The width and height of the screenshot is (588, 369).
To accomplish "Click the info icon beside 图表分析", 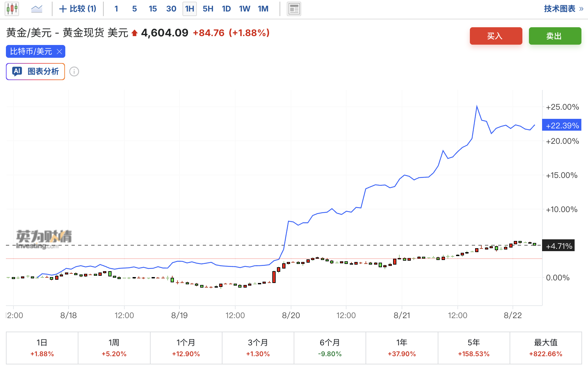I will [74, 72].
